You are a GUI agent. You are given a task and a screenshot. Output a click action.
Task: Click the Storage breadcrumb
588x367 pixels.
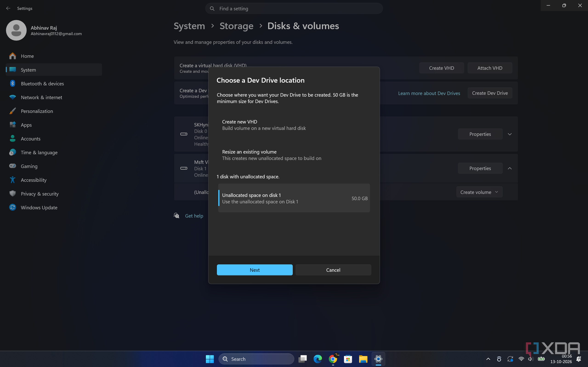point(236,26)
